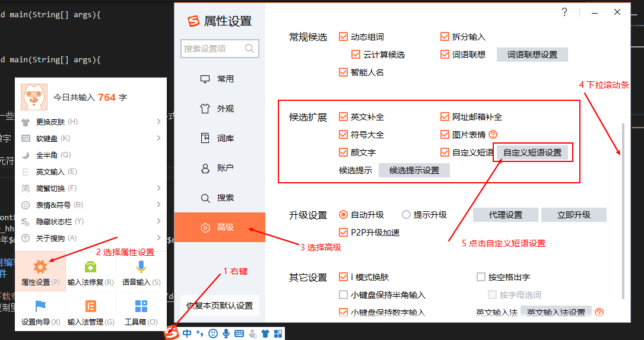Viewport: 644px width, 340px height.
Task: Open 工具箱 grid tile
Action: (141, 312)
